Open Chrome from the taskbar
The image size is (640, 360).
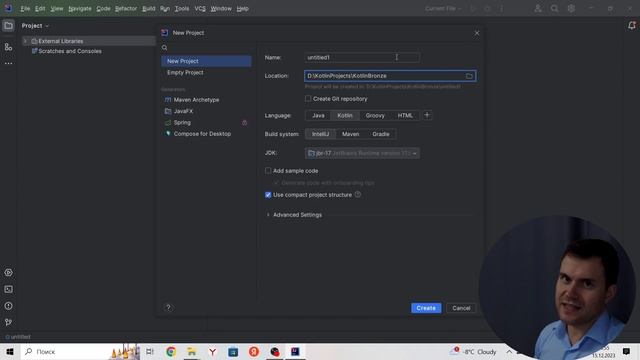pyautogui.click(x=171, y=351)
